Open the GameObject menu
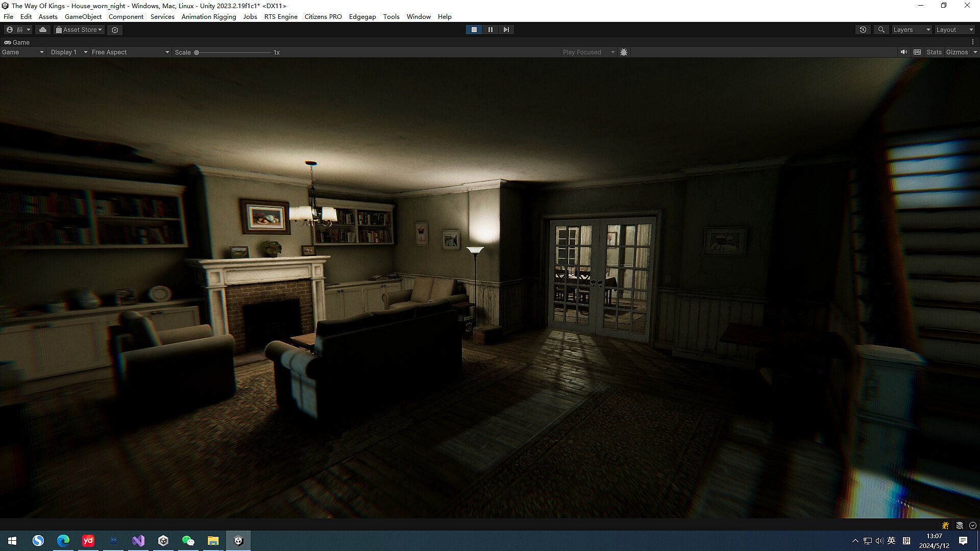980x551 pixels. (x=83, y=16)
